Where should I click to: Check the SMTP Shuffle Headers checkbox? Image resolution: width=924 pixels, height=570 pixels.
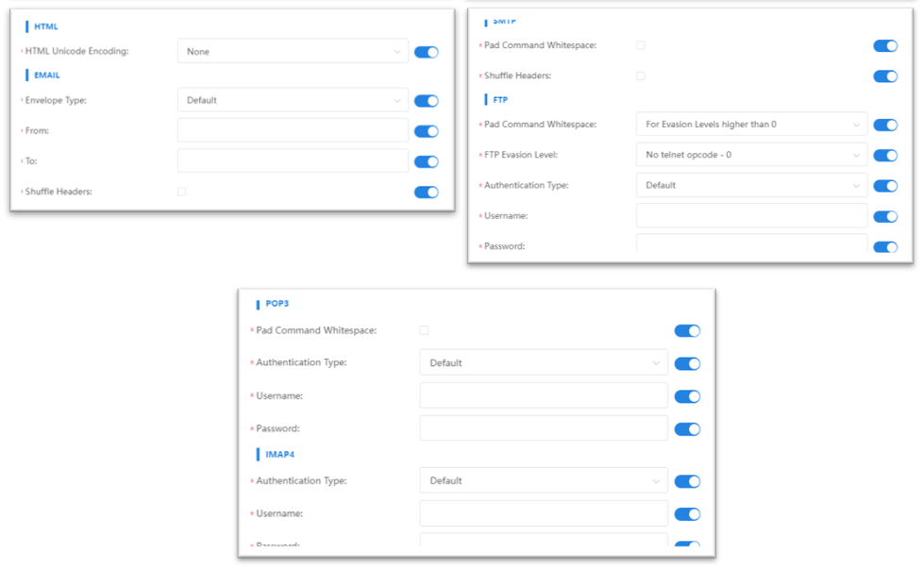641,75
